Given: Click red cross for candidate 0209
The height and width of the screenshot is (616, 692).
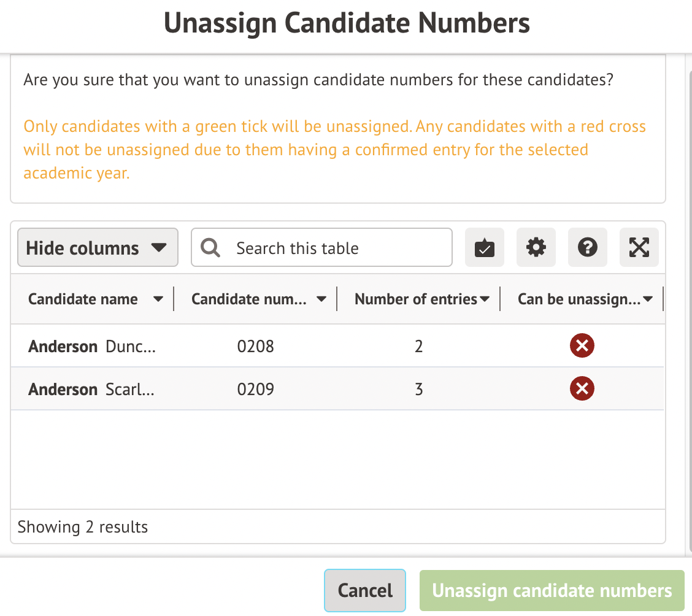Looking at the screenshot, I should click(x=582, y=388).
